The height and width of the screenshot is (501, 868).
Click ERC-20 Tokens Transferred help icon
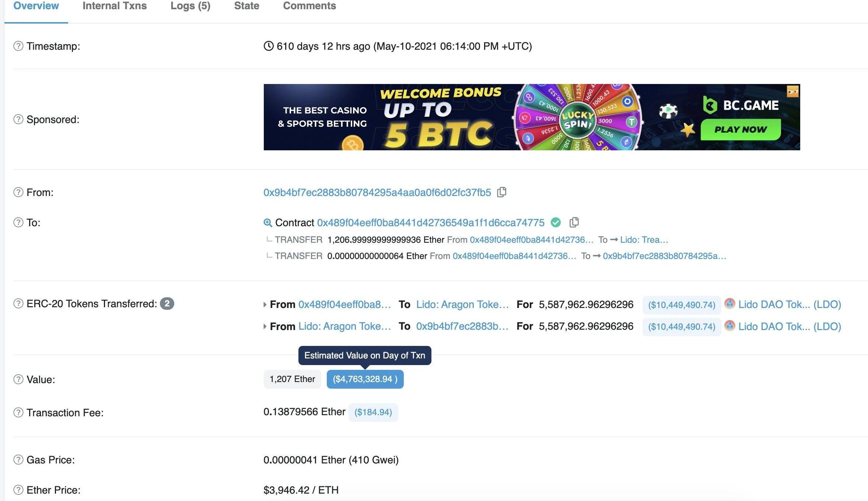(x=18, y=304)
